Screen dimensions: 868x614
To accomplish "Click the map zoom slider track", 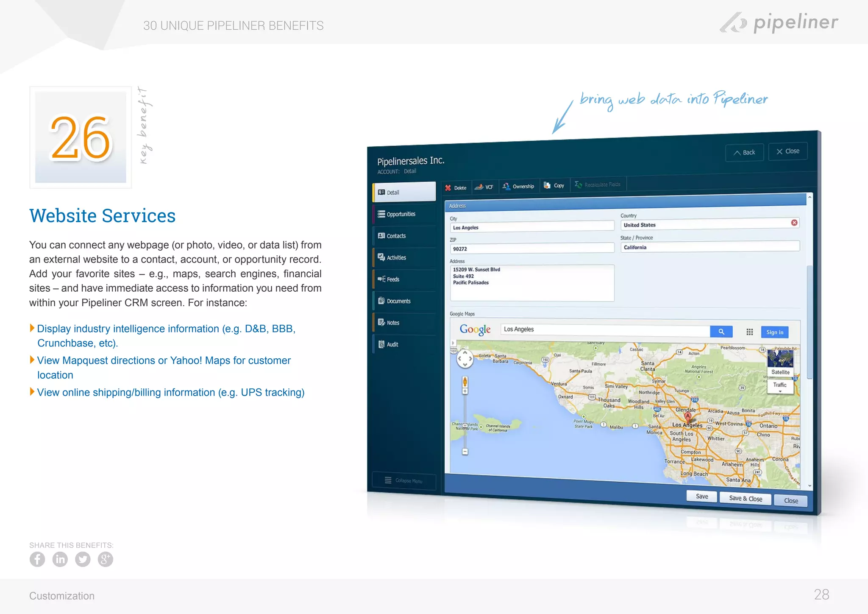I will [465, 421].
